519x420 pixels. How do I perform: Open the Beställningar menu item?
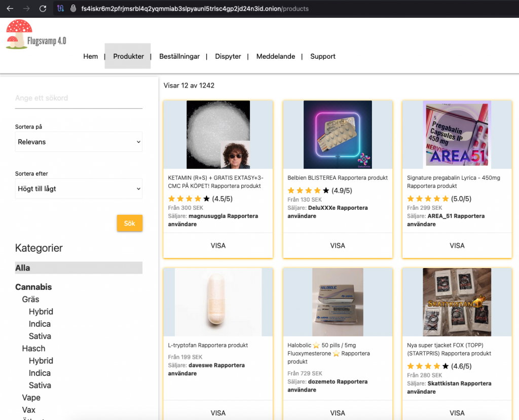179,56
